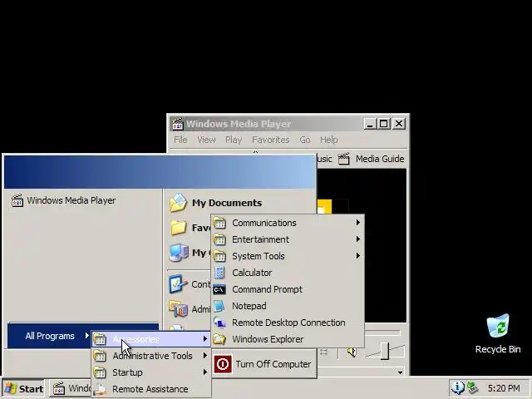The height and width of the screenshot is (399, 532).
Task: Expand the Accessories submenu arrow
Action: click(205, 339)
